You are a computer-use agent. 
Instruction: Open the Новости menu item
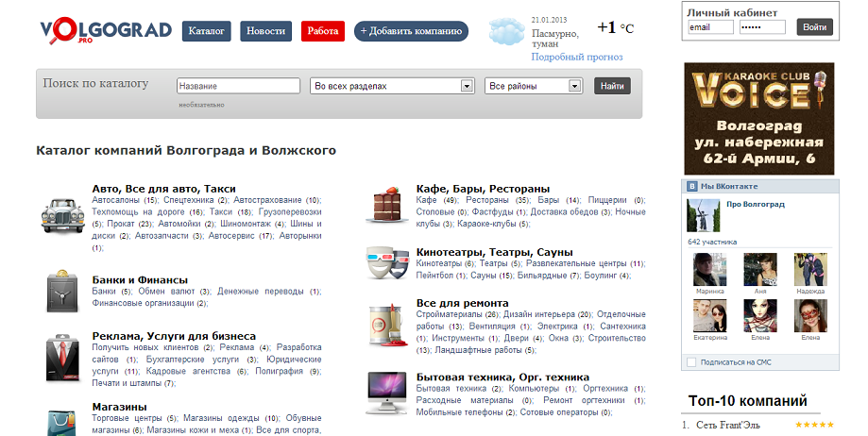(265, 31)
